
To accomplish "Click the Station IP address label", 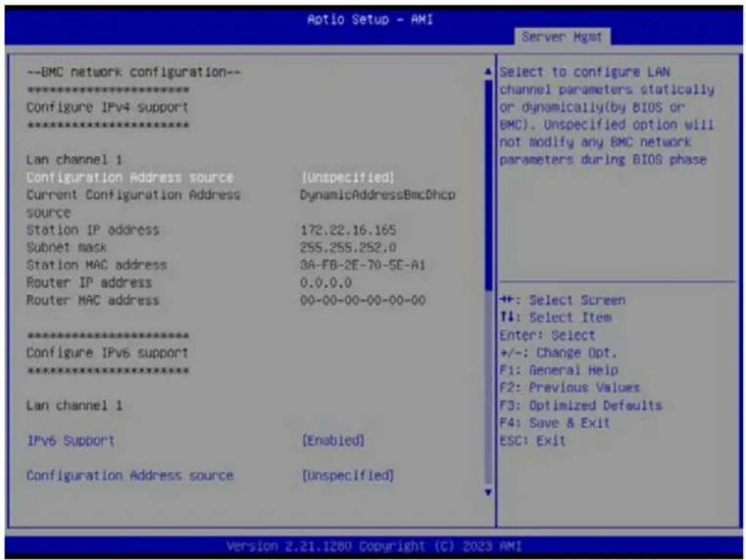I will 93,230.
